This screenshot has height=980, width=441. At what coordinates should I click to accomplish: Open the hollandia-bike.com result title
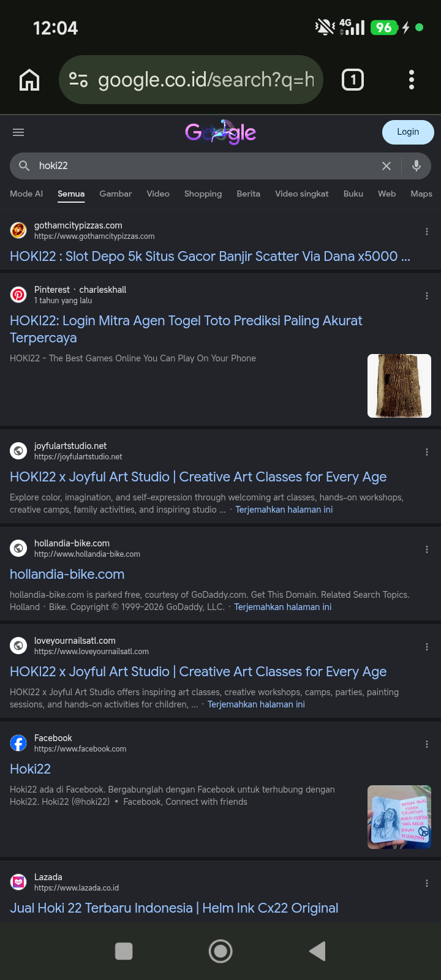pos(67,574)
